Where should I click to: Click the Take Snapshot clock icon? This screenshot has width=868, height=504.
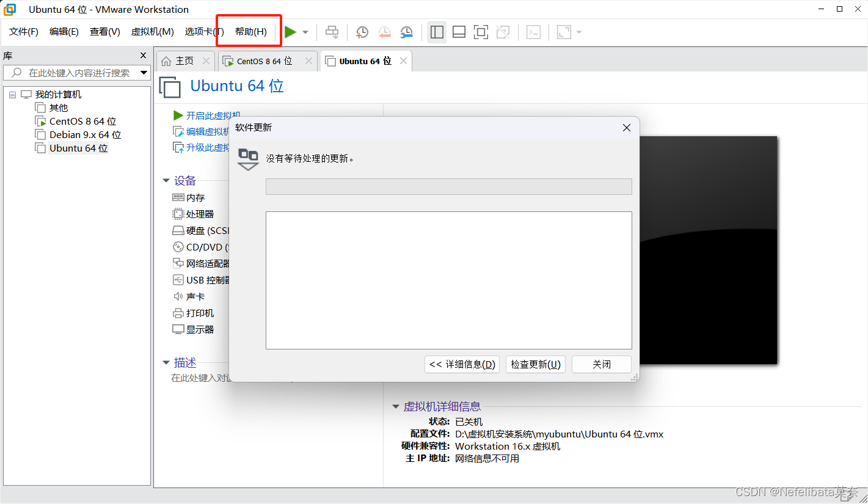(362, 32)
